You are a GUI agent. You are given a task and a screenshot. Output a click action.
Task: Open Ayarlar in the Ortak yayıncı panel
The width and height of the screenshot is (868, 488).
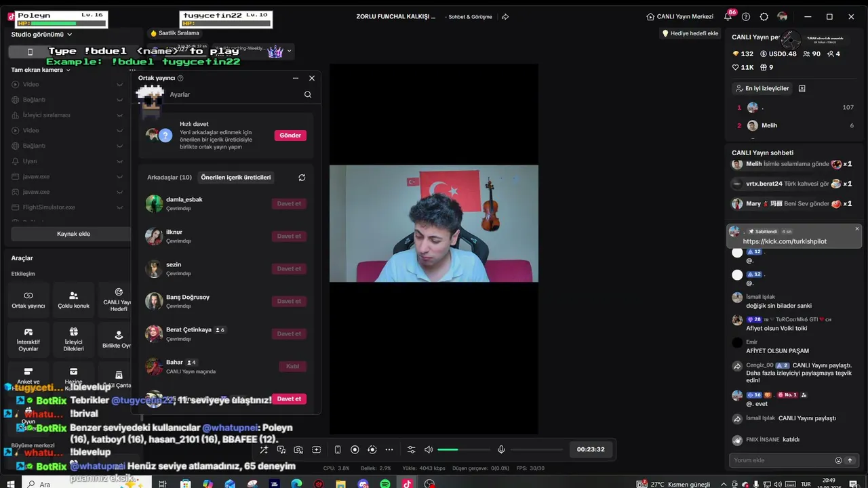tap(180, 95)
